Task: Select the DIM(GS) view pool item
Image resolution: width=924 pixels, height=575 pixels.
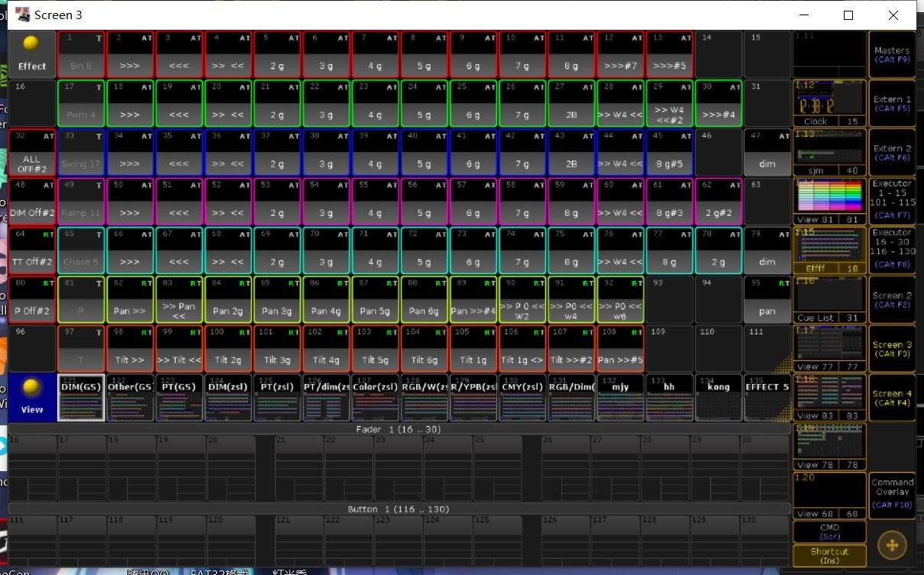Action: (81, 397)
